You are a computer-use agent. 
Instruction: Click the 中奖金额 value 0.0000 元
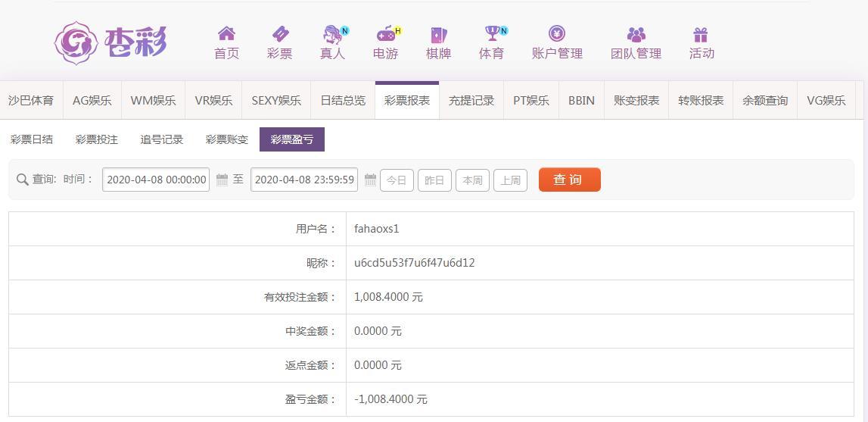click(378, 331)
